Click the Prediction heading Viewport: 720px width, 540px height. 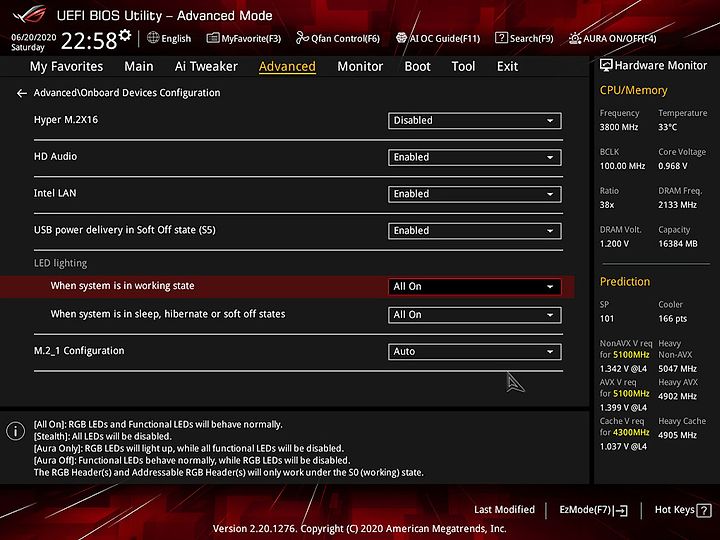pos(624,282)
